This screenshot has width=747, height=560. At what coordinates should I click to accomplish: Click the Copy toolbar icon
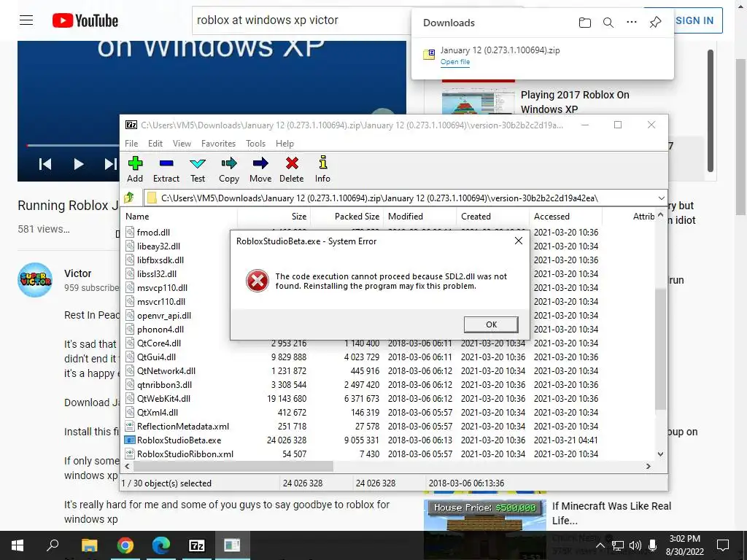click(229, 169)
